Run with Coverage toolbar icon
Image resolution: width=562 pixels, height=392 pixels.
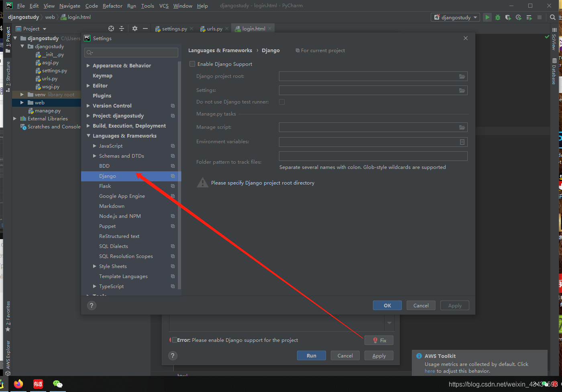508,17
